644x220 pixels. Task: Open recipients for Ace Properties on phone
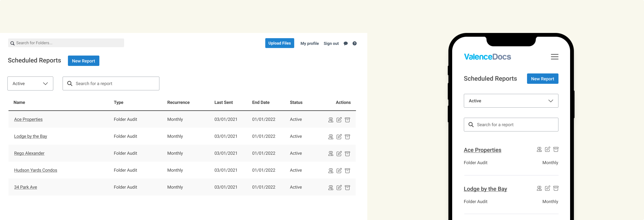(x=539, y=149)
